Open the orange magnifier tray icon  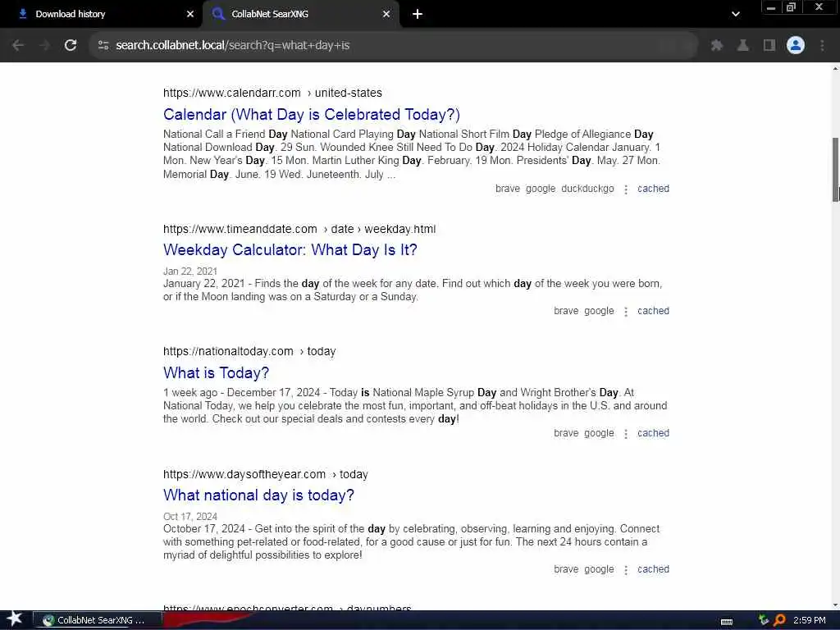click(x=780, y=620)
